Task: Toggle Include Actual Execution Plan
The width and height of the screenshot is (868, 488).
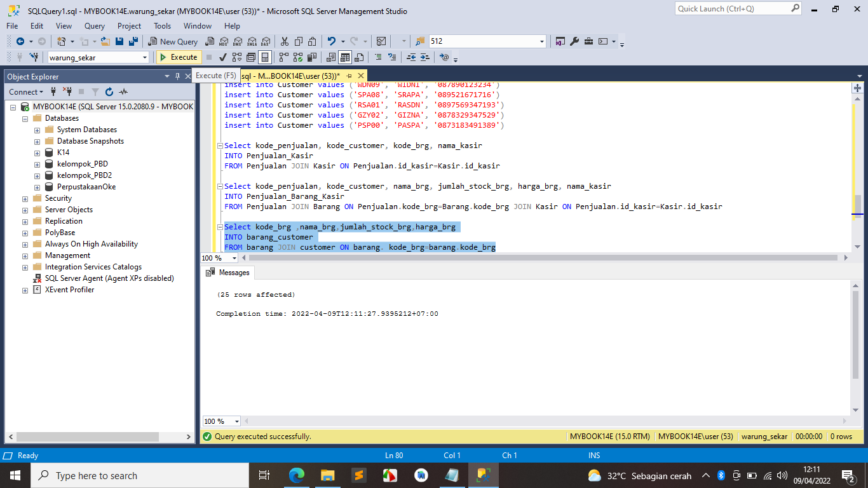Action: (x=283, y=57)
